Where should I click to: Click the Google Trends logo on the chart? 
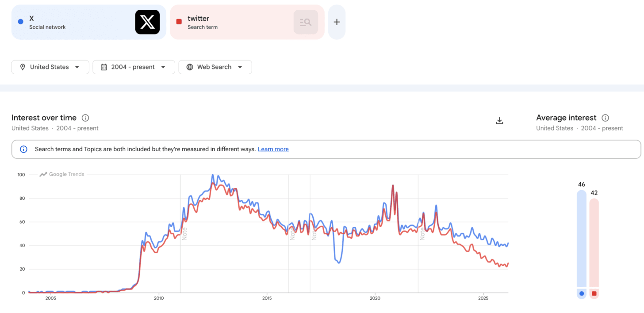62,174
